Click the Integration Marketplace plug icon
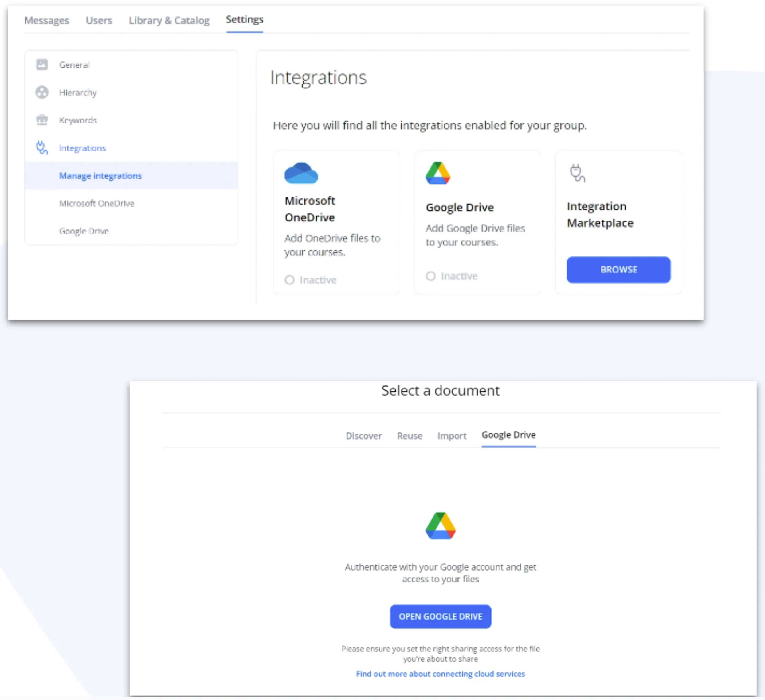This screenshot has height=700, width=765. pyautogui.click(x=577, y=174)
